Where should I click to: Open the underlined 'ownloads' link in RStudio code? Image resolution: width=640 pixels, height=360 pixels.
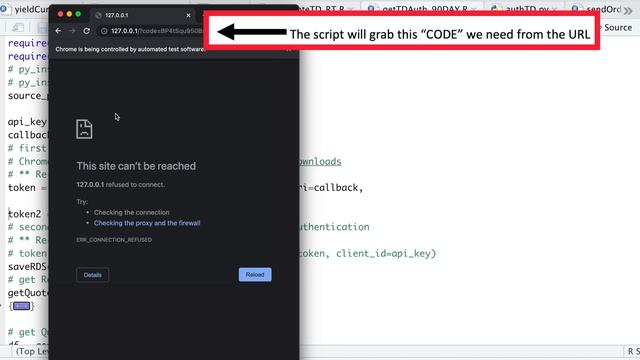click(x=320, y=161)
